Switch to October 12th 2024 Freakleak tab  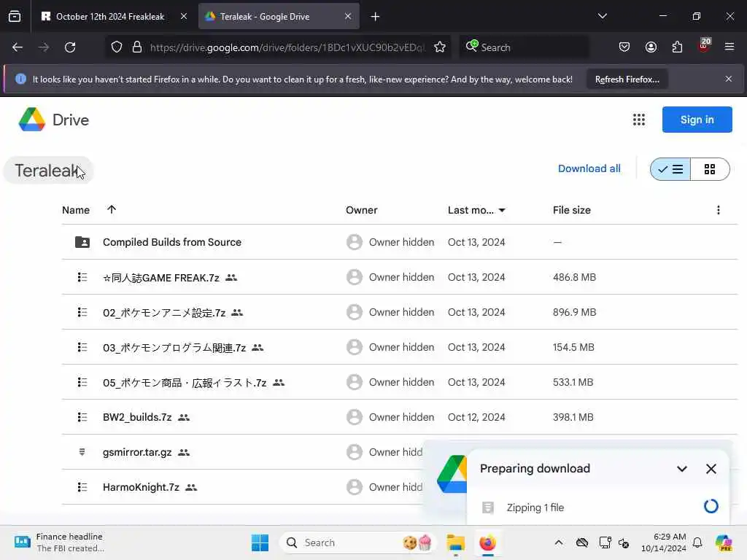pos(110,17)
